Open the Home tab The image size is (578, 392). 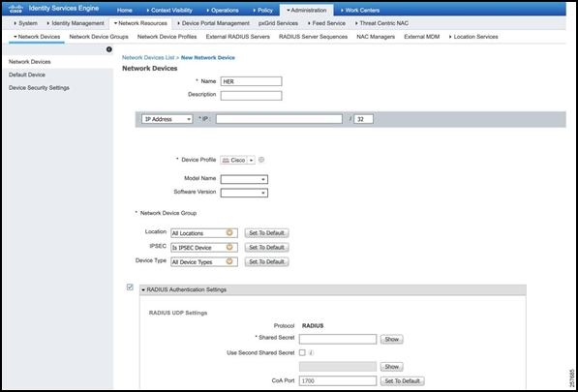click(x=124, y=11)
